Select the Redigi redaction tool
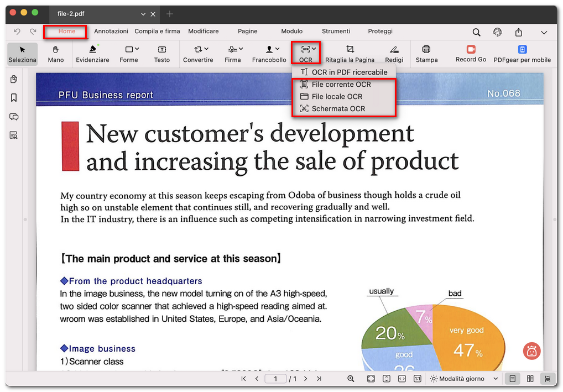Screen dimensions: 563x392 [x=394, y=54]
